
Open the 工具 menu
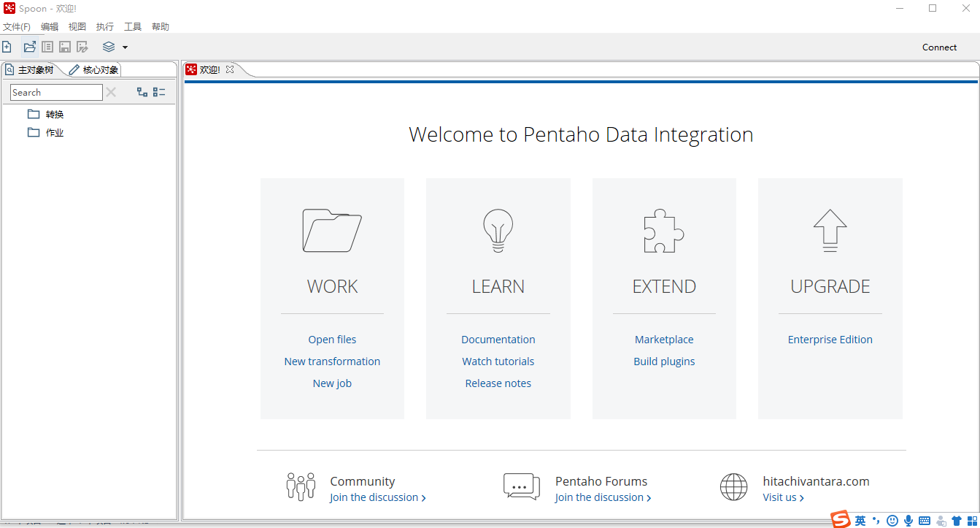[x=133, y=27]
